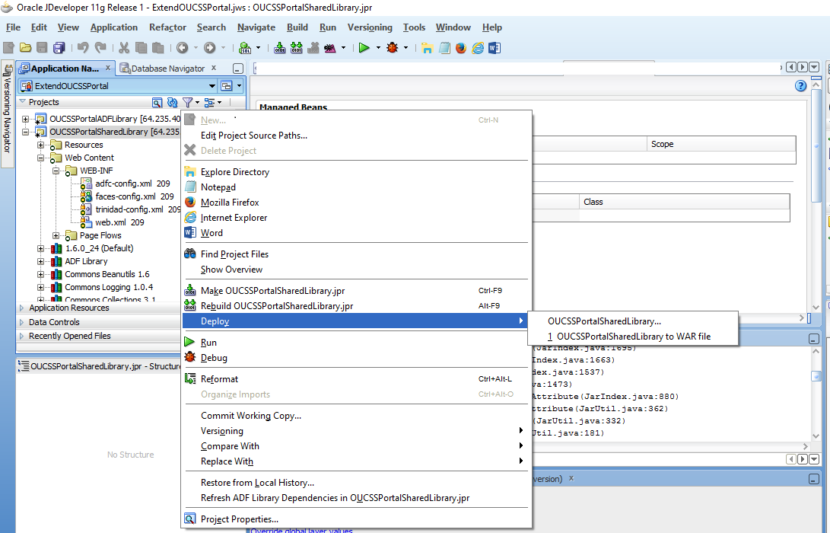This screenshot has height=533, width=830.
Task: Collapse the Web Content folder node
Action: coord(40,158)
